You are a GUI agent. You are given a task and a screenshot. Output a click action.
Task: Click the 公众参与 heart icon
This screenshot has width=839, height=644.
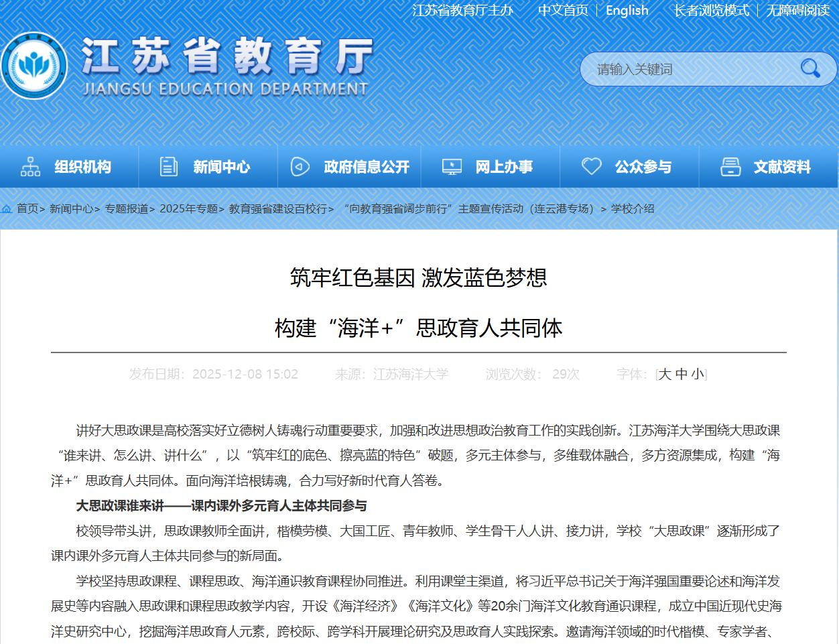coord(591,166)
